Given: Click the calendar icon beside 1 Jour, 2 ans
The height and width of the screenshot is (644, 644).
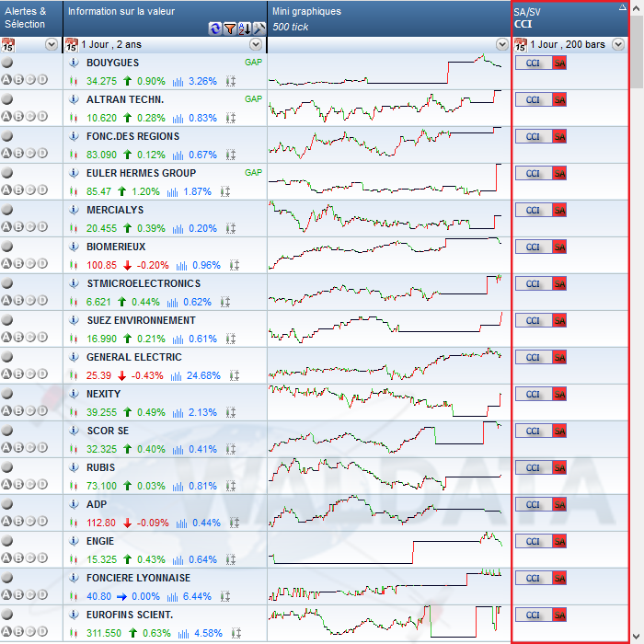Looking at the screenshot, I should [72, 45].
